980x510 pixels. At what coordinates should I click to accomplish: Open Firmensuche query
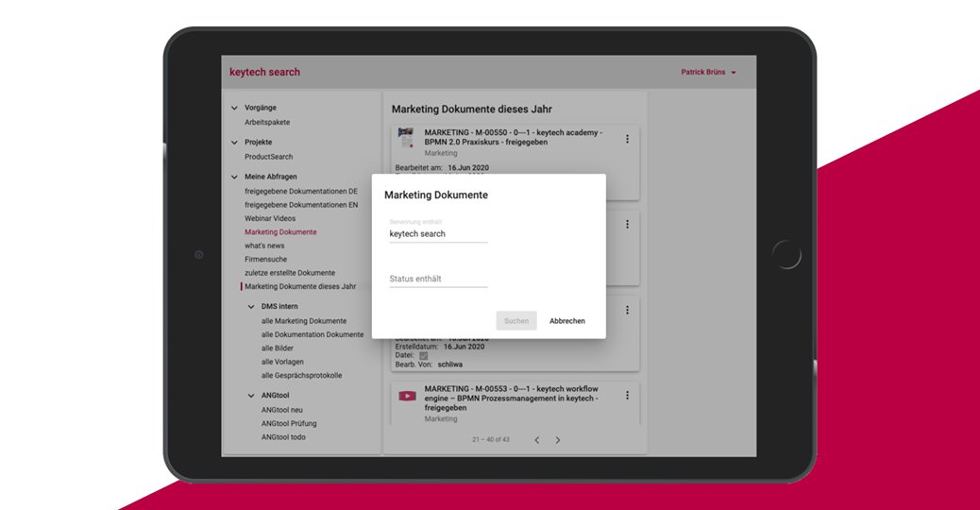pos(265,259)
